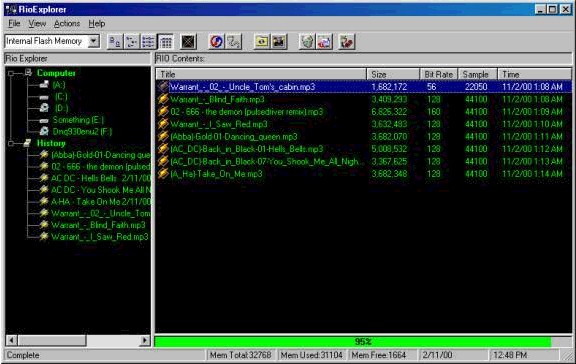Click time value 11/2/00 1:14 AM
Viewport: 576px width, 364px height.
click(x=532, y=174)
